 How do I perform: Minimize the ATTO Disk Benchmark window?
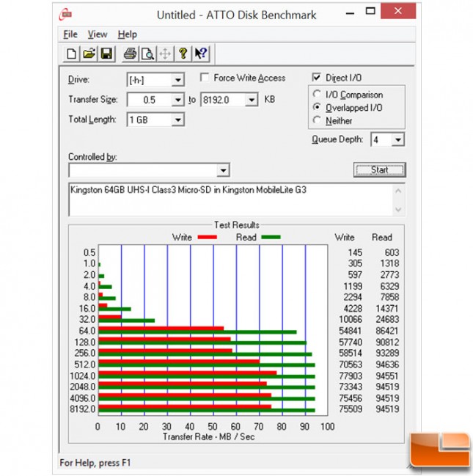pos(350,12)
